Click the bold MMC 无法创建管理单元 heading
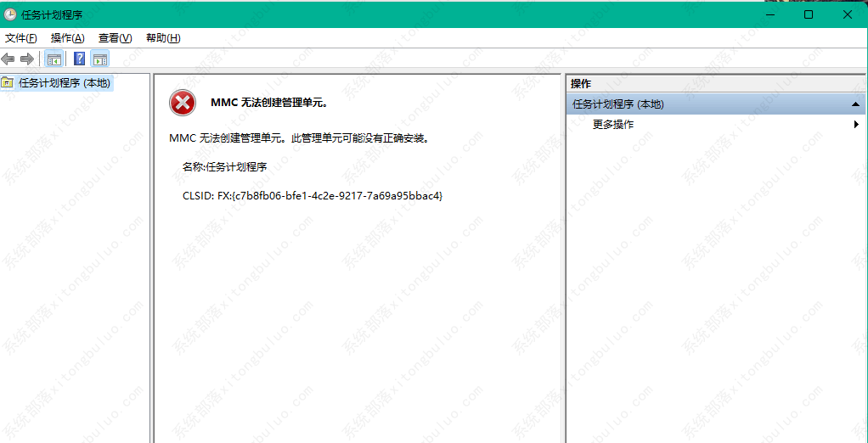The image size is (868, 443). (x=269, y=103)
